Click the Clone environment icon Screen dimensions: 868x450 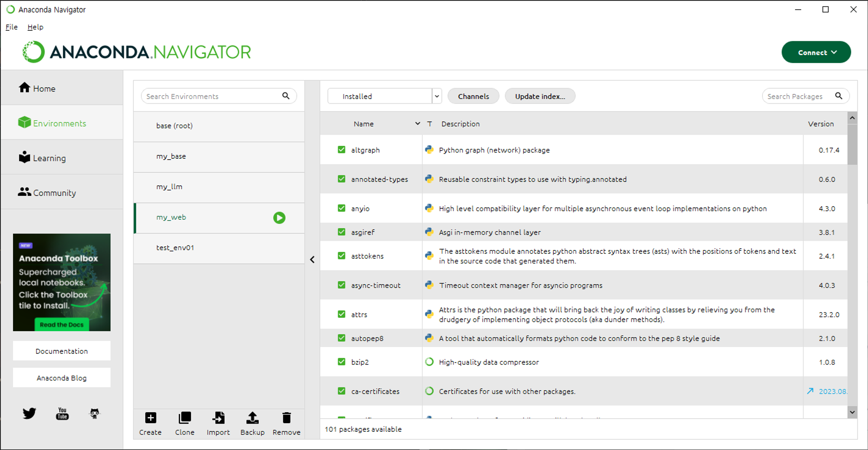(184, 417)
